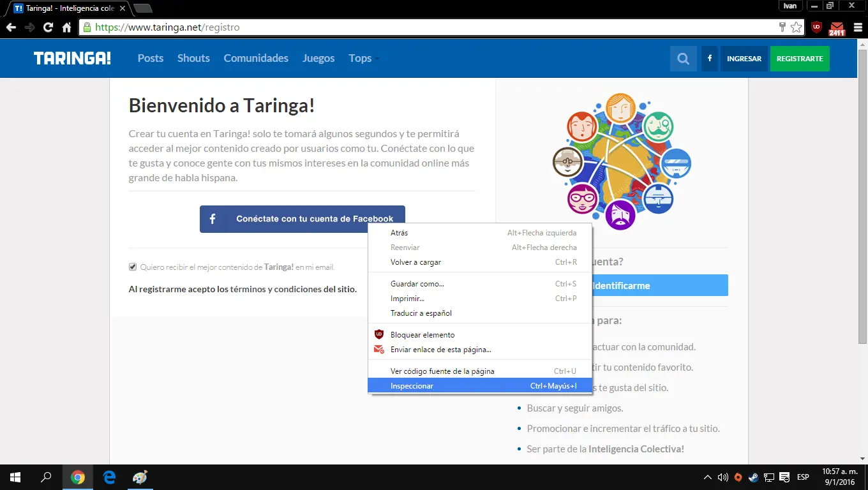868x490 pixels.
Task: Select Inspeccionar in the context menu
Action: (480, 386)
